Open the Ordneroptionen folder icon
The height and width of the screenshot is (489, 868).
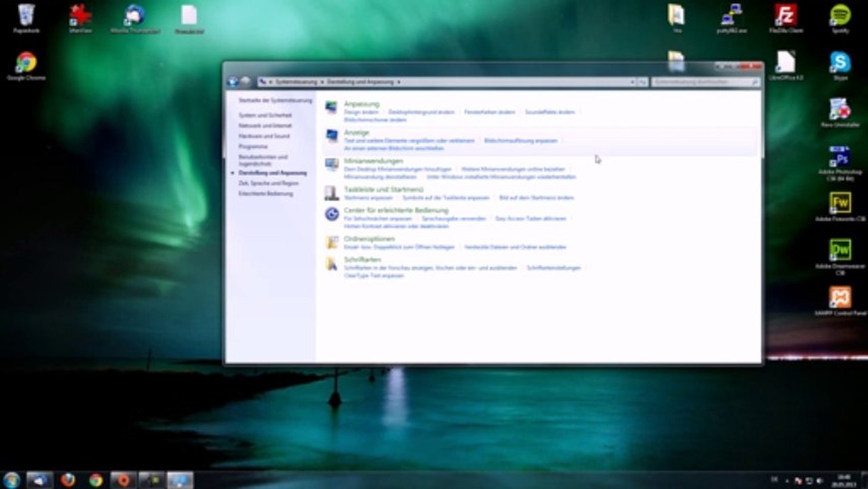coord(331,242)
